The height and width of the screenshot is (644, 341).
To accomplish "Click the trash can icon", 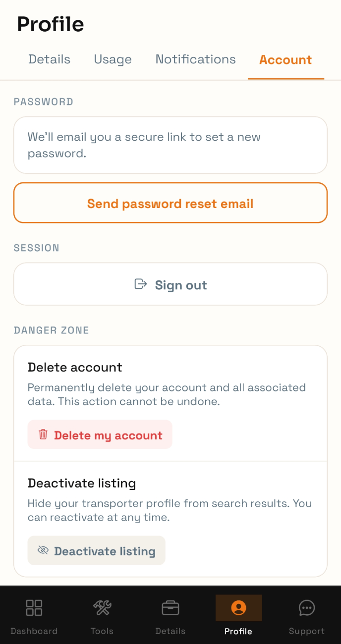I will 43,434.
